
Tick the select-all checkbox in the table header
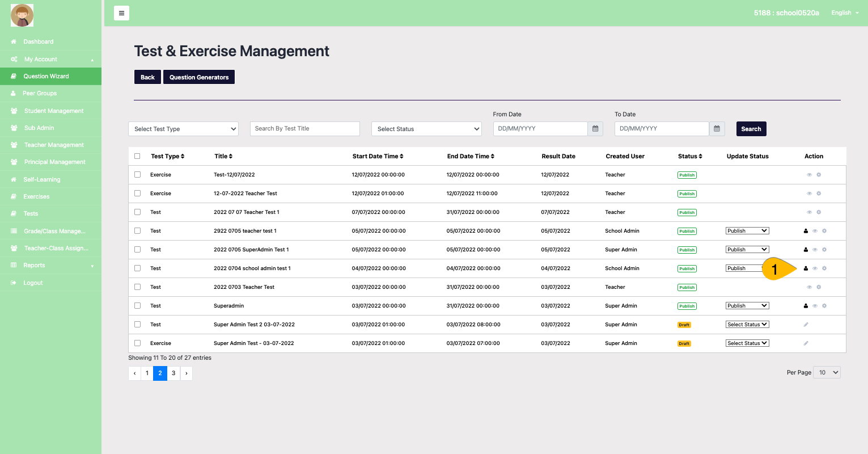pos(137,156)
